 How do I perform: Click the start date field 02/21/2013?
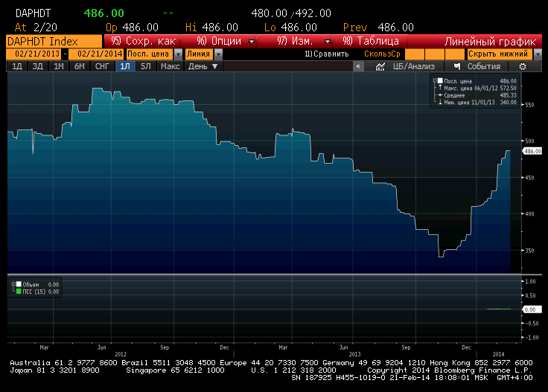(x=35, y=54)
